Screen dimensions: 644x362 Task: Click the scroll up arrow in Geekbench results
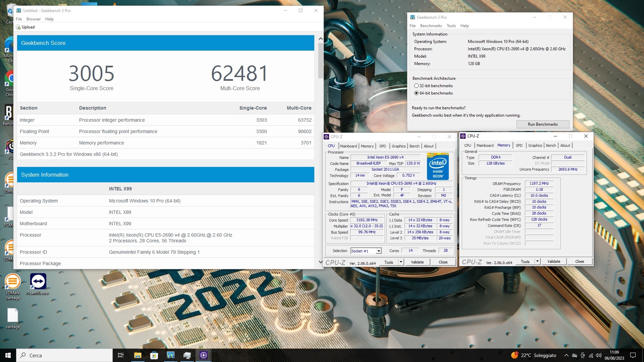(321, 39)
